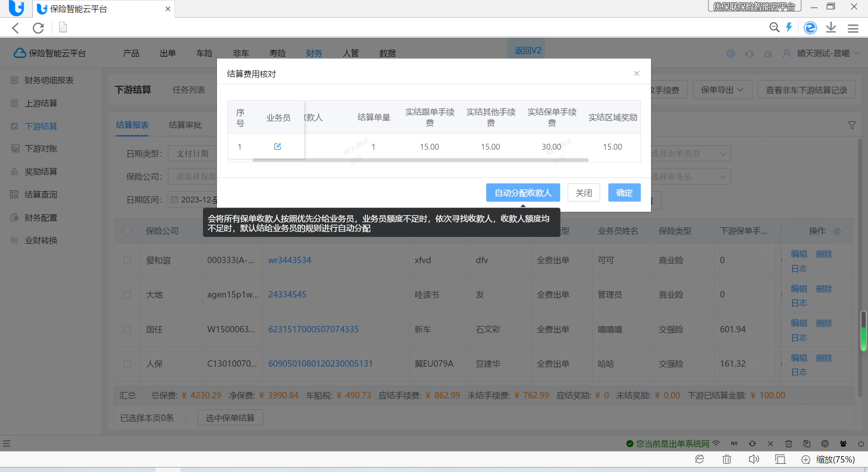Open the browser hamburger menu at top right
The image size is (868, 472).
click(853, 28)
